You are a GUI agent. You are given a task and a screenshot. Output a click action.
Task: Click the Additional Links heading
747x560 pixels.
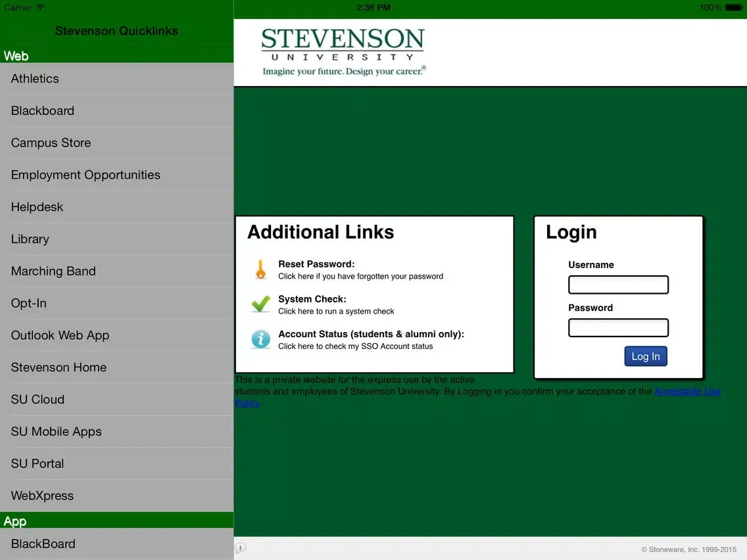pyautogui.click(x=321, y=233)
